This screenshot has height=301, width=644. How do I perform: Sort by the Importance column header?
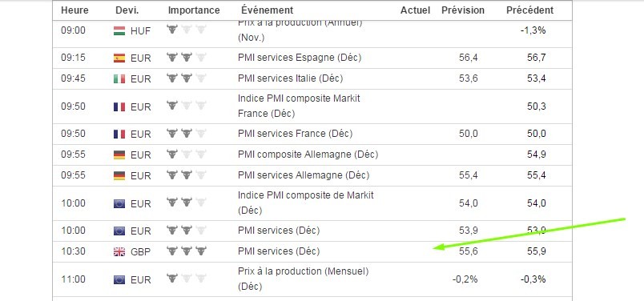194,10
